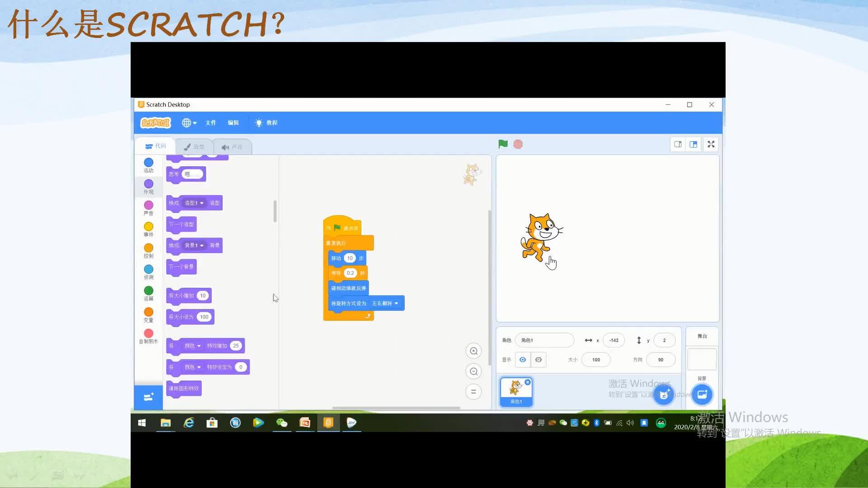Click the red stop button
This screenshot has width=868, height=488.
pos(518,144)
